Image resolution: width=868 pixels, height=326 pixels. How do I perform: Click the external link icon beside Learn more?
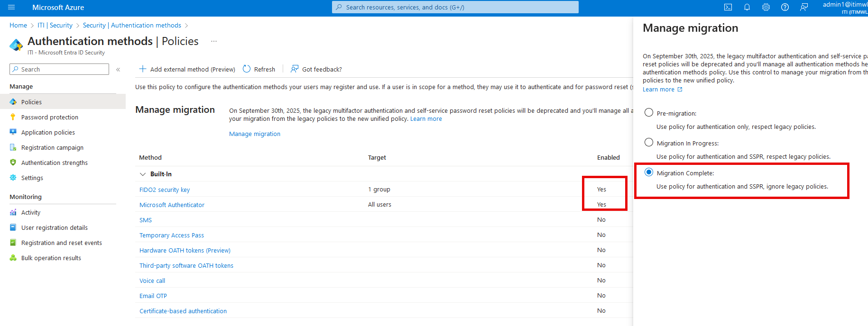click(680, 90)
